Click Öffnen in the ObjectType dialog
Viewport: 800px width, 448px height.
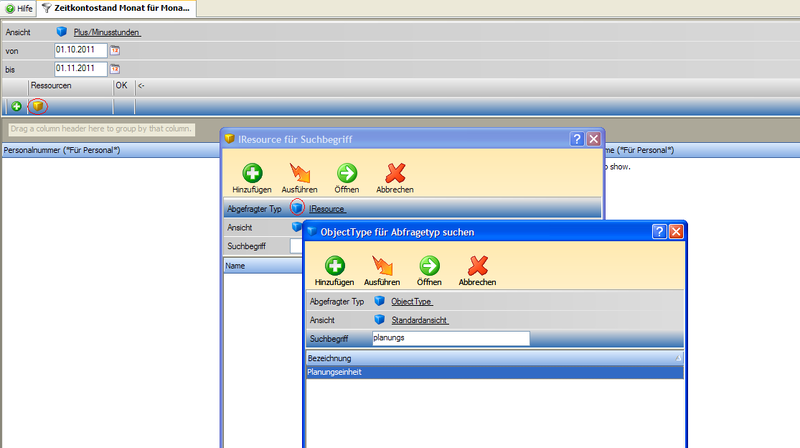(429, 268)
